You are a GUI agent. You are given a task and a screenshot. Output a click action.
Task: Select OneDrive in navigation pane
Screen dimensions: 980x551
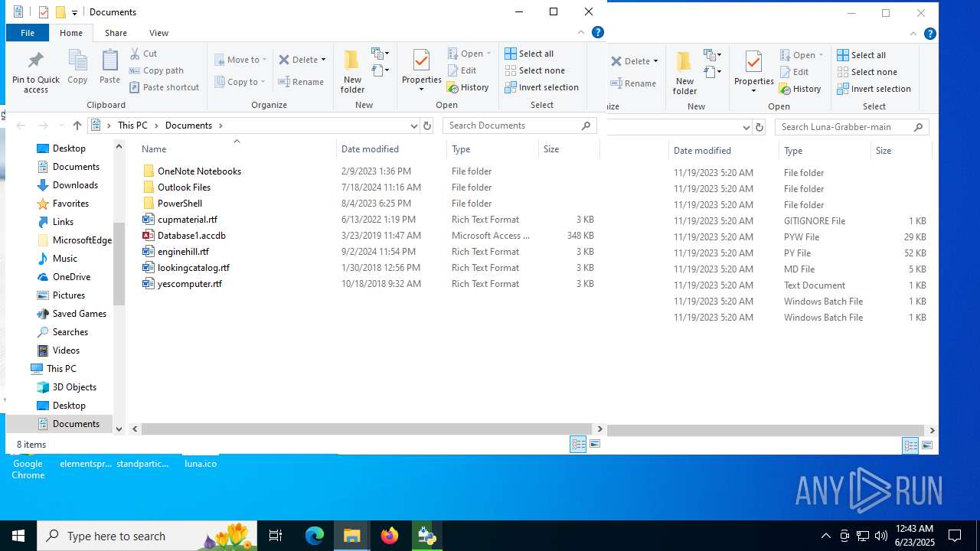click(71, 277)
